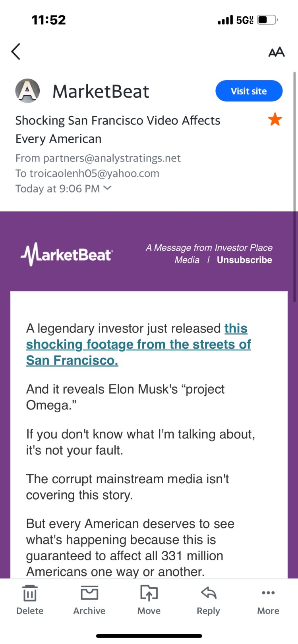Tap the MarketBeat sender avatar

tap(27, 91)
